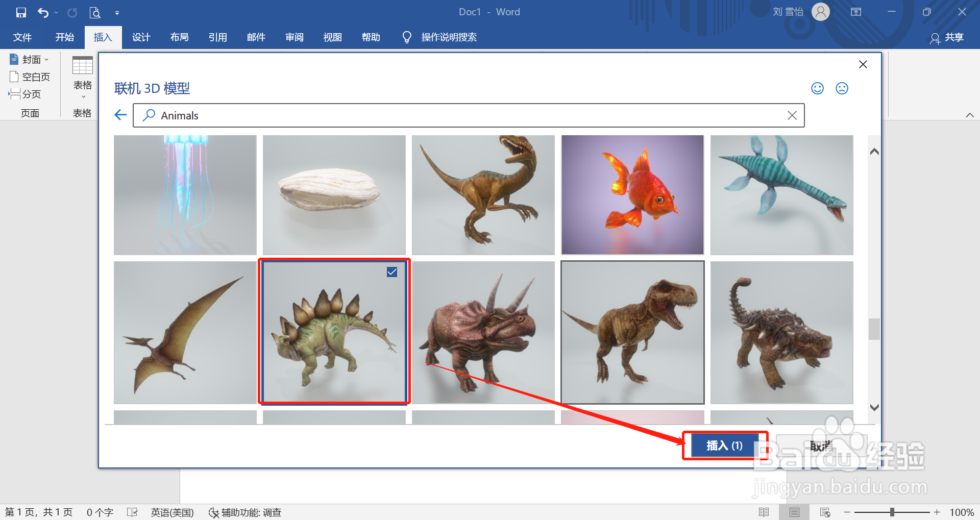This screenshot has height=520, width=980.
Task: Uncheck the stegosaurus model checkbox
Action: coord(392,272)
